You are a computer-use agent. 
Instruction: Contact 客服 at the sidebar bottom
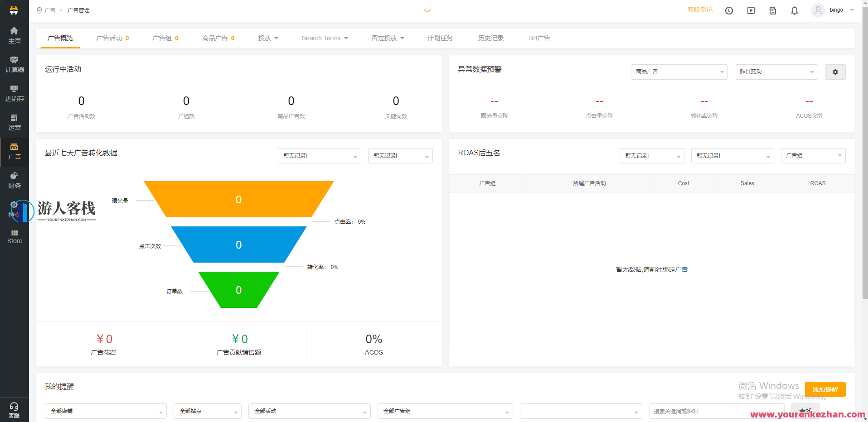click(14, 409)
